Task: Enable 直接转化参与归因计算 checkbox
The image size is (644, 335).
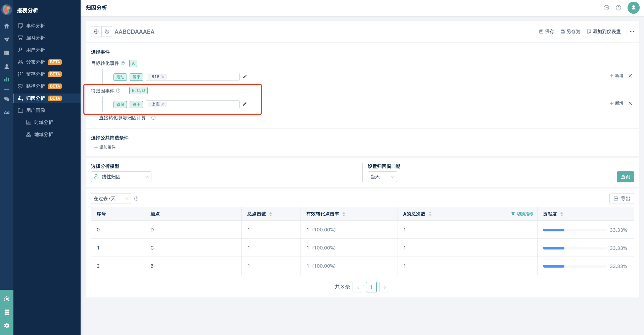Action: point(94,118)
